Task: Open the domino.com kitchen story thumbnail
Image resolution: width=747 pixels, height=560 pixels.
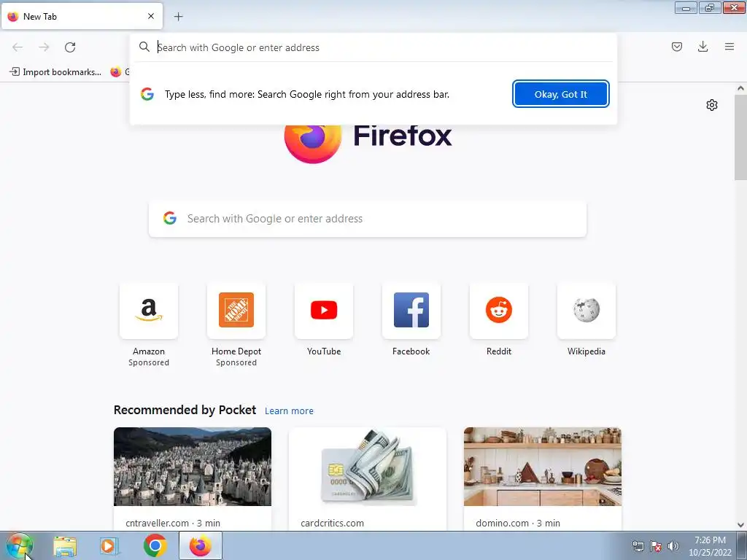Action: pos(543,467)
